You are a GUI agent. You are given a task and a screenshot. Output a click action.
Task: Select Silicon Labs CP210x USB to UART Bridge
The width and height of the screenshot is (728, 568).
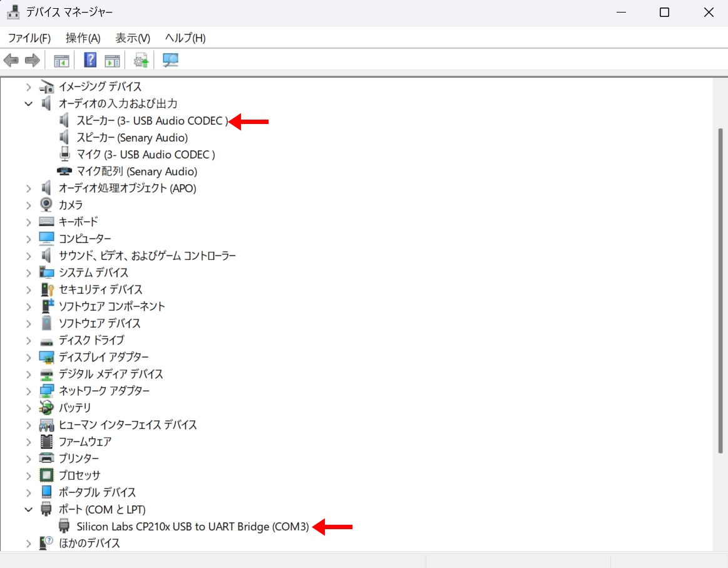coord(193,527)
